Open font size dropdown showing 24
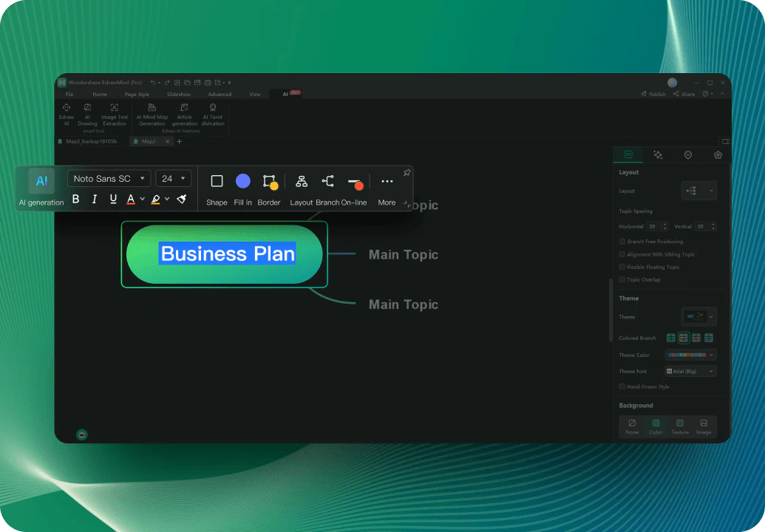This screenshot has height=532, width=765. (x=173, y=179)
